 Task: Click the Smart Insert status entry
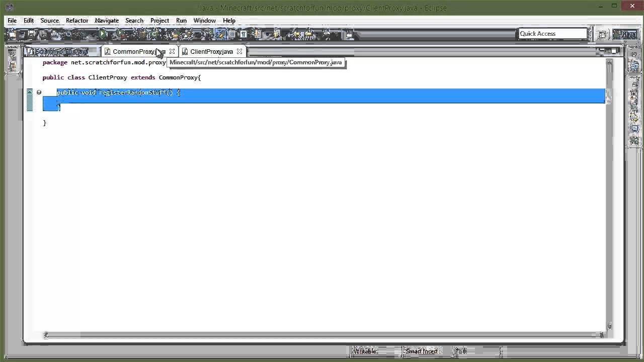point(422,351)
